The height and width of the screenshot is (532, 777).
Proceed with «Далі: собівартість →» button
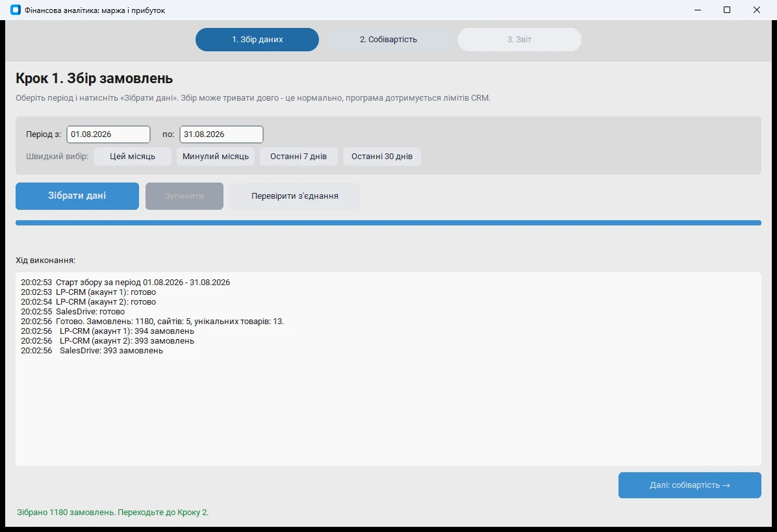point(690,485)
